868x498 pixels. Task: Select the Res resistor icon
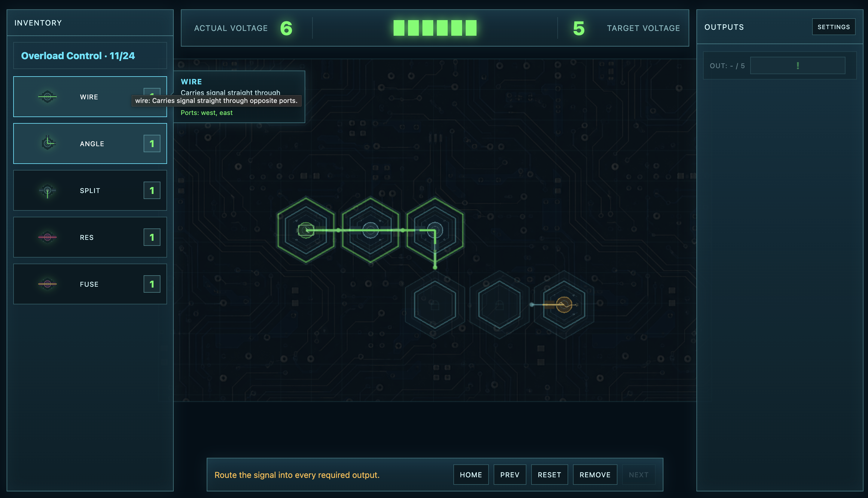[47, 237]
